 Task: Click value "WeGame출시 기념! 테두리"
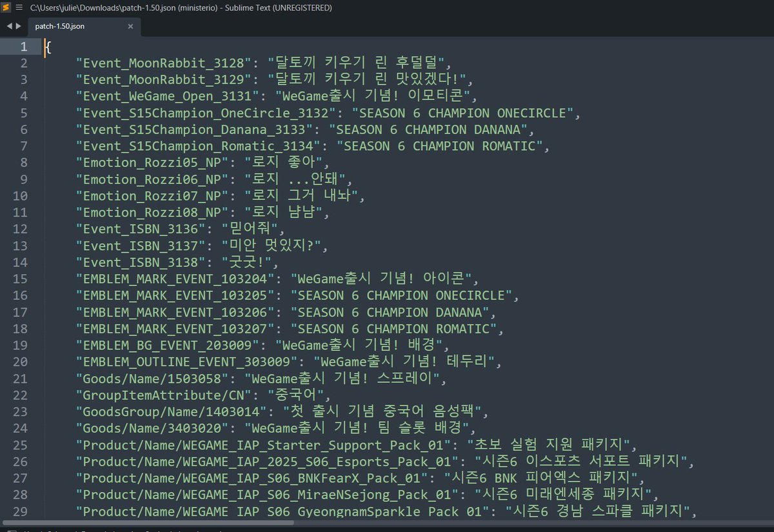404,362
